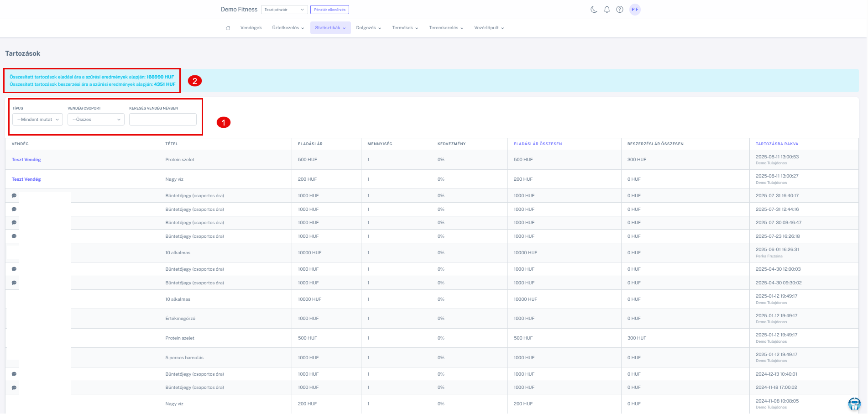Click the KEDVEZMÉNY column header
This screenshot has width=868, height=414.
click(x=452, y=144)
